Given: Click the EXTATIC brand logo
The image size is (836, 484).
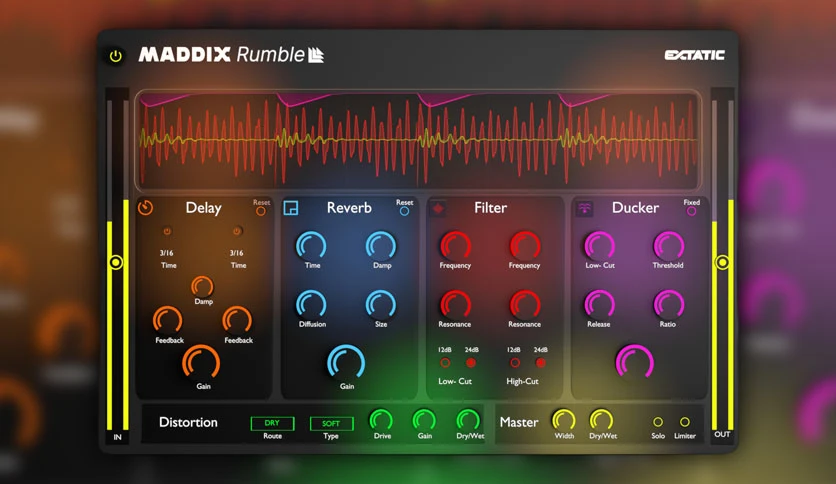Looking at the screenshot, I should click(x=694, y=55).
